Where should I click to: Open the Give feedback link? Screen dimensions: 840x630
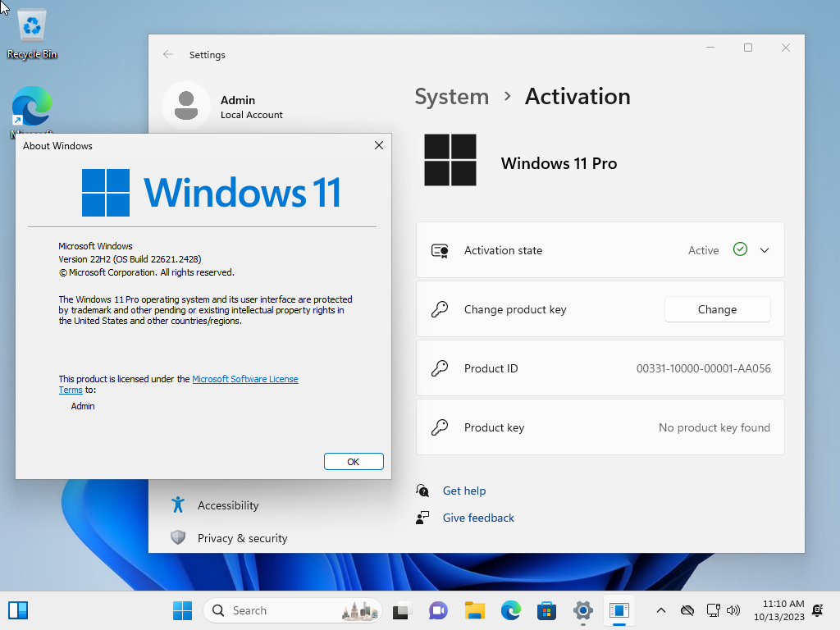pyautogui.click(x=478, y=518)
